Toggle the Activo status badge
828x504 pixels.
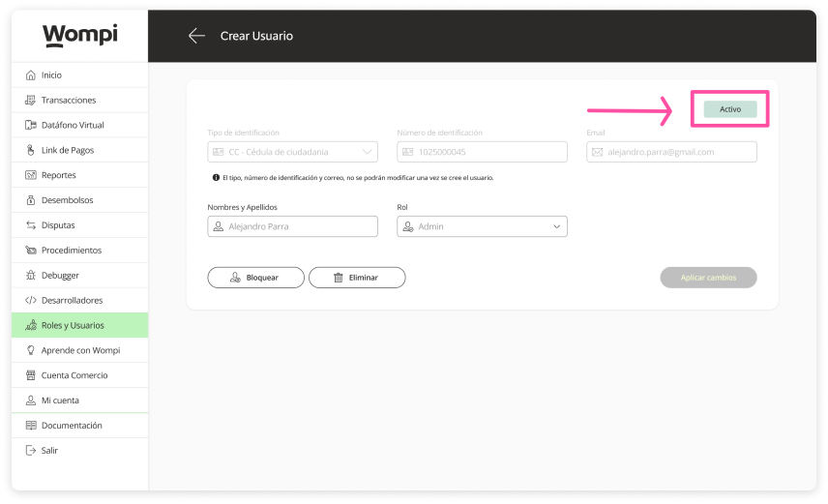pos(729,109)
